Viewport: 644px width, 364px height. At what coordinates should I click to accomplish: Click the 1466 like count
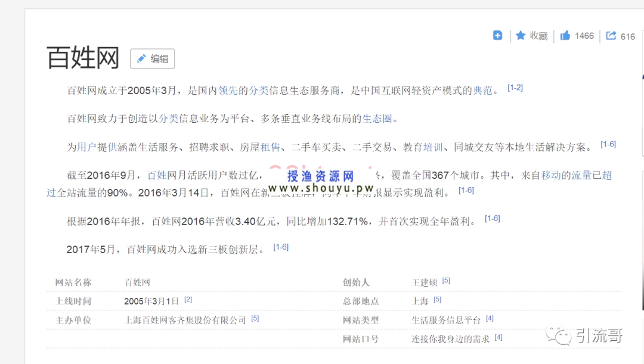point(584,36)
